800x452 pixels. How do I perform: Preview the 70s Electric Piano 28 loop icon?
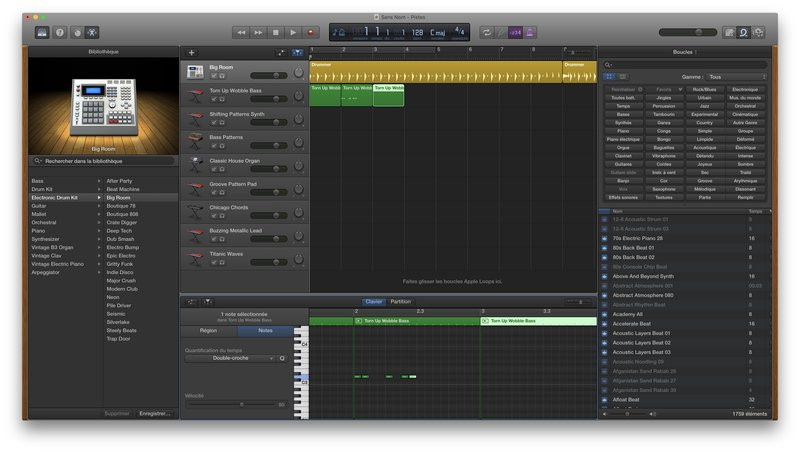605,238
